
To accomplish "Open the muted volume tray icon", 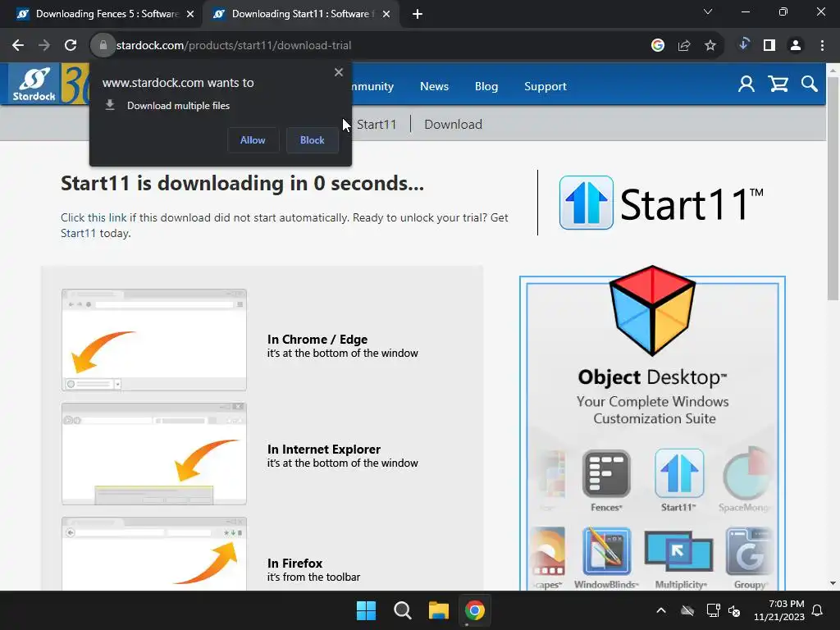I will [734, 610].
